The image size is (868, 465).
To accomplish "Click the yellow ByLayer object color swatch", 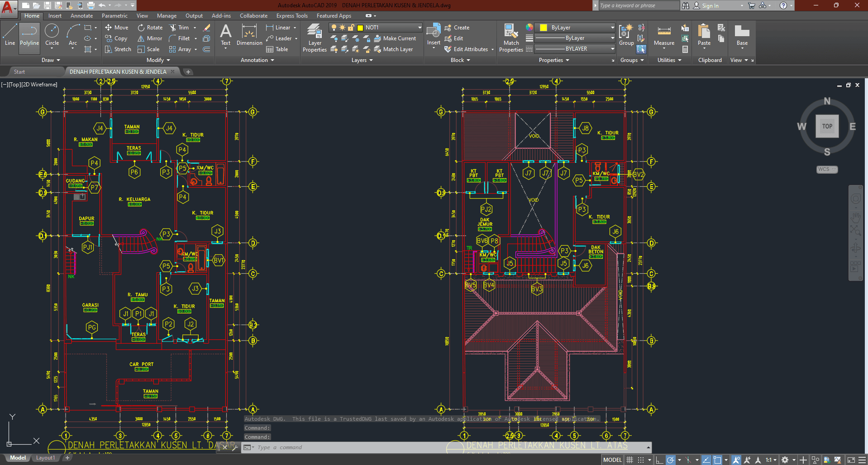I will (x=544, y=28).
